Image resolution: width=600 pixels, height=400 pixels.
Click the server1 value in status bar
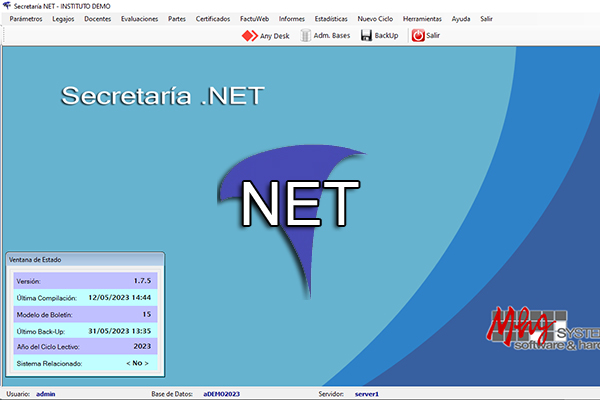pyautogui.click(x=367, y=394)
